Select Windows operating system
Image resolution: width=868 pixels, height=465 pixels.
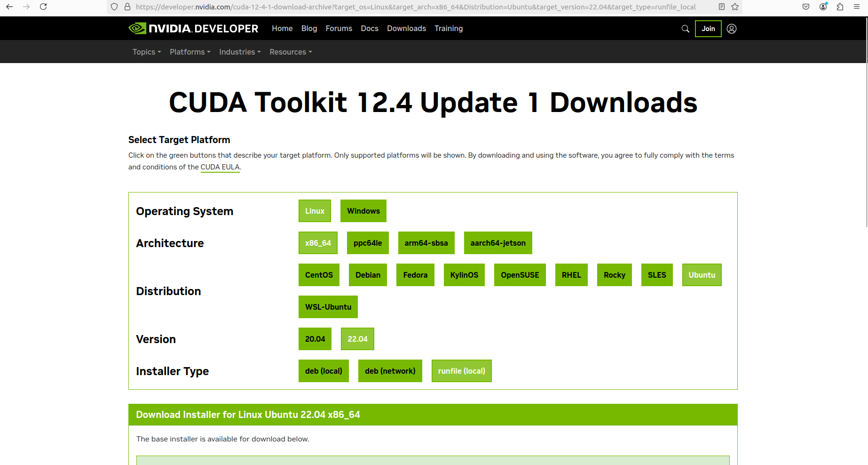[363, 211]
